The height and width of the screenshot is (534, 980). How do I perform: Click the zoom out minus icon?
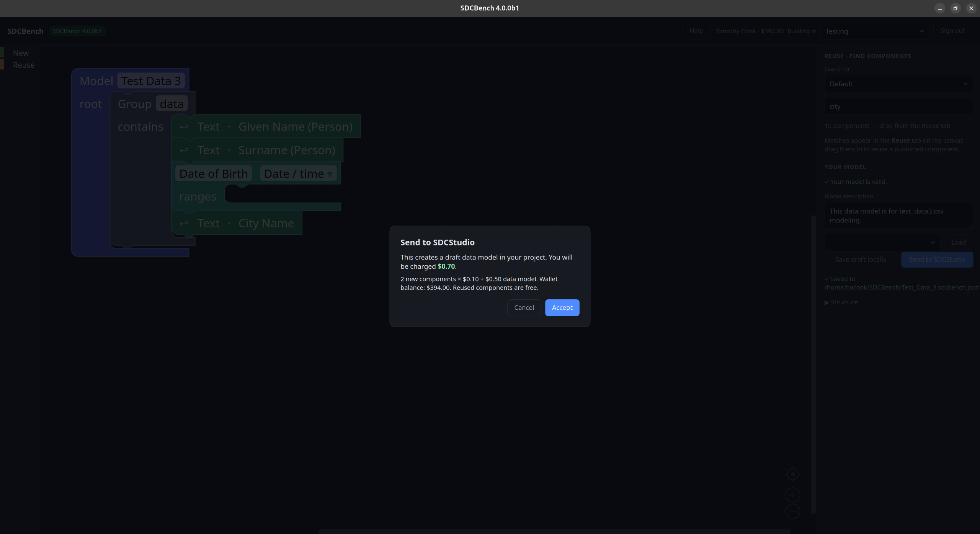point(793,511)
